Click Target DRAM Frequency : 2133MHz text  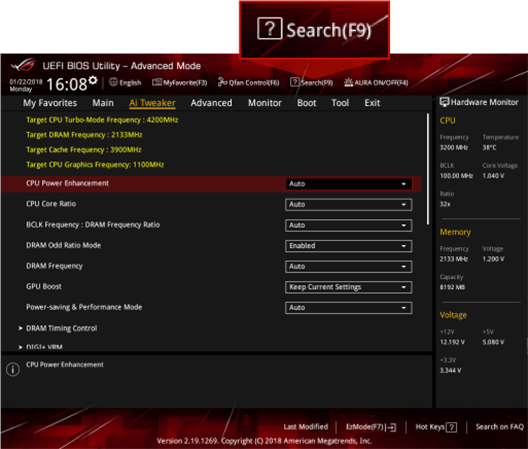(x=84, y=135)
